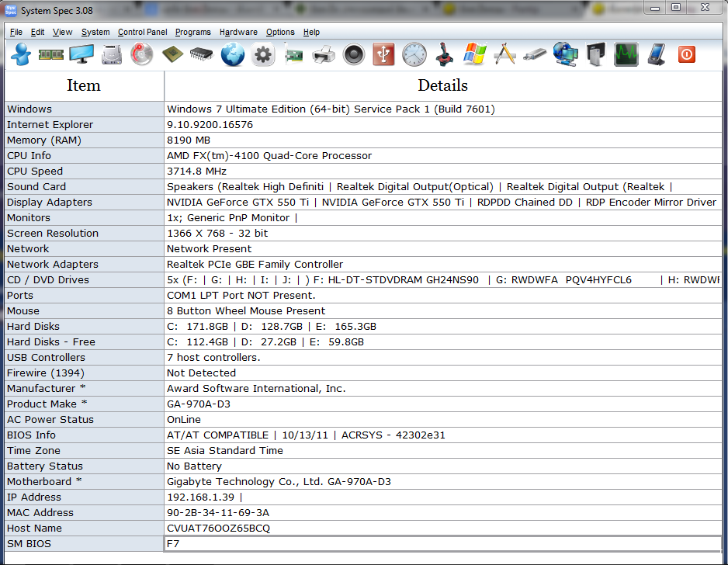Click the blue user figure toolbar icon
The height and width of the screenshot is (565, 728).
(x=21, y=55)
